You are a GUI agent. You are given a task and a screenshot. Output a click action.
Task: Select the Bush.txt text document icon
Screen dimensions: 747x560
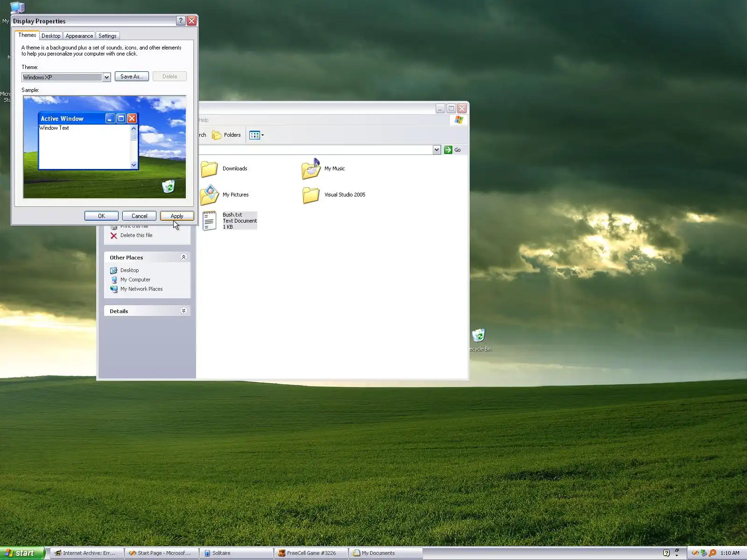210,221
